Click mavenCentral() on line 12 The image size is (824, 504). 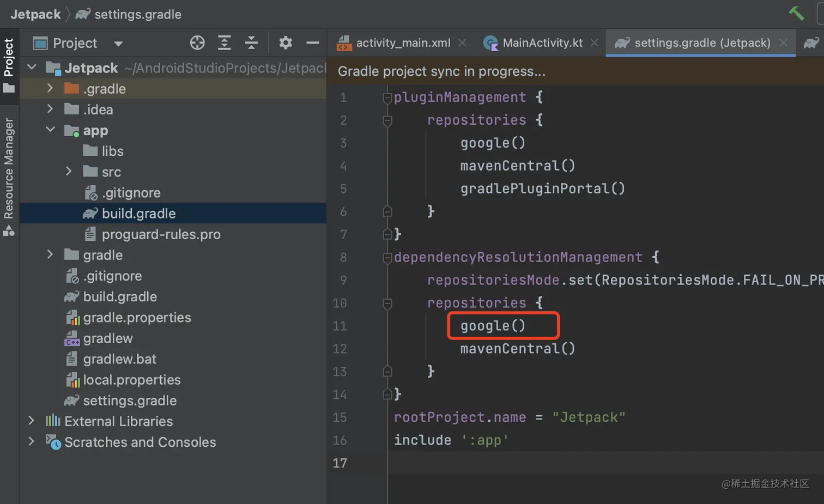pyautogui.click(x=518, y=349)
